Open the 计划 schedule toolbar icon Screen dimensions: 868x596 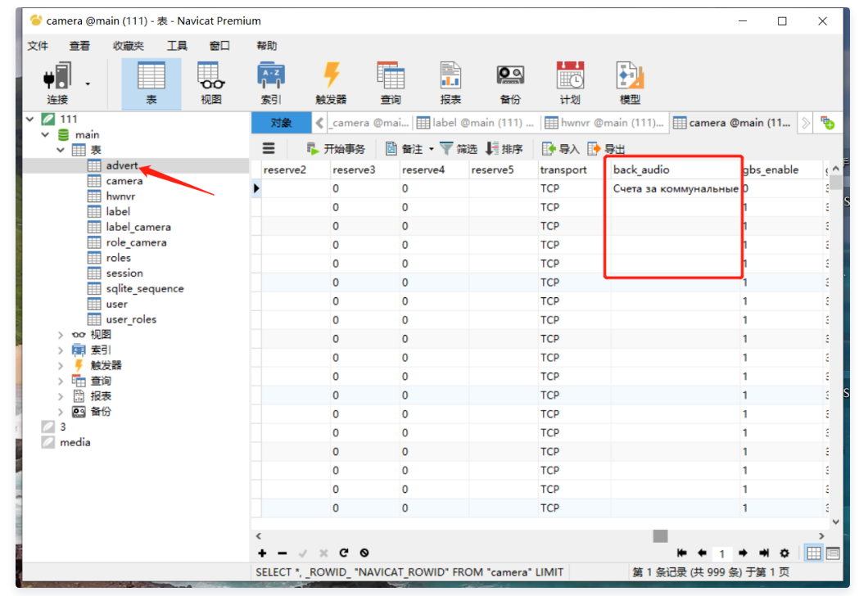tap(570, 83)
